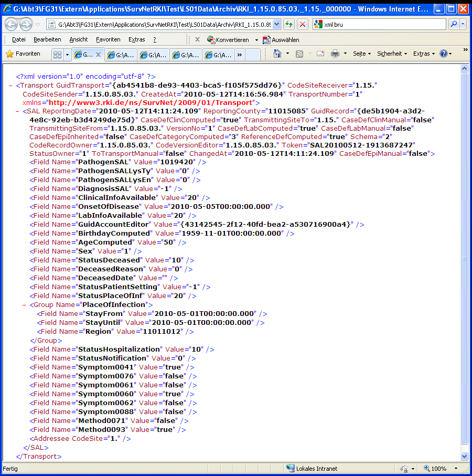Click the printer icon in toolbar
The image size is (472, 476).
335,54
